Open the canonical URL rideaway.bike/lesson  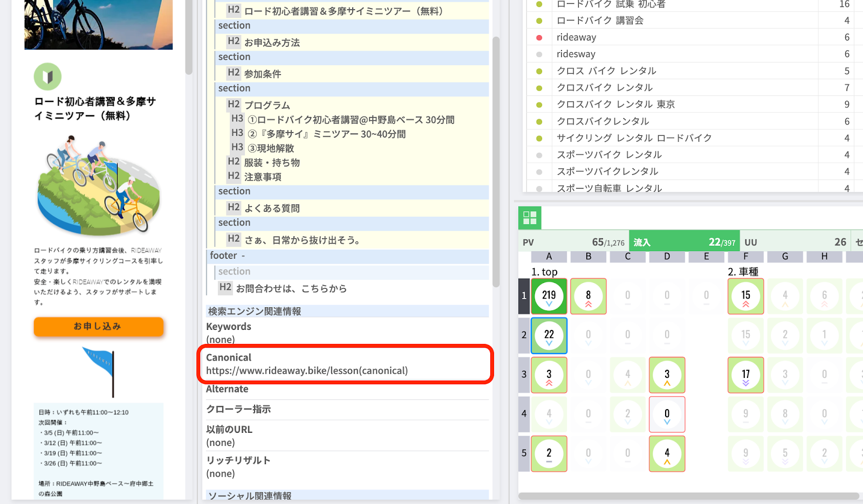pos(306,371)
